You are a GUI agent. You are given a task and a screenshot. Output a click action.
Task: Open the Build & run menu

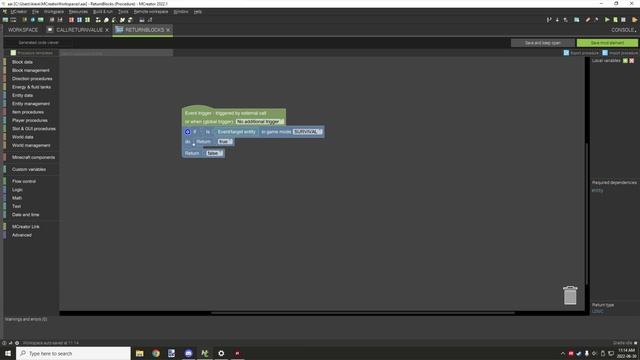pos(102,12)
